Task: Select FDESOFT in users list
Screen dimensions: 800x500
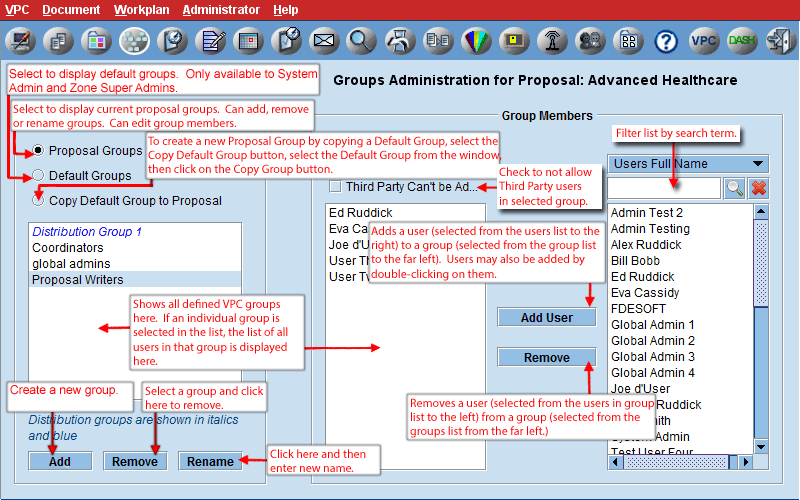Action: tap(681, 309)
